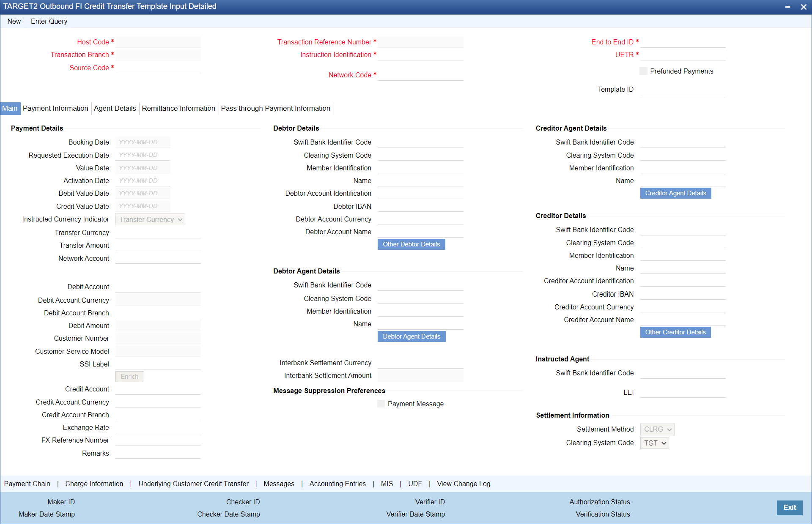Switch to Payment Information tab
The height and width of the screenshot is (525, 812).
(x=55, y=108)
